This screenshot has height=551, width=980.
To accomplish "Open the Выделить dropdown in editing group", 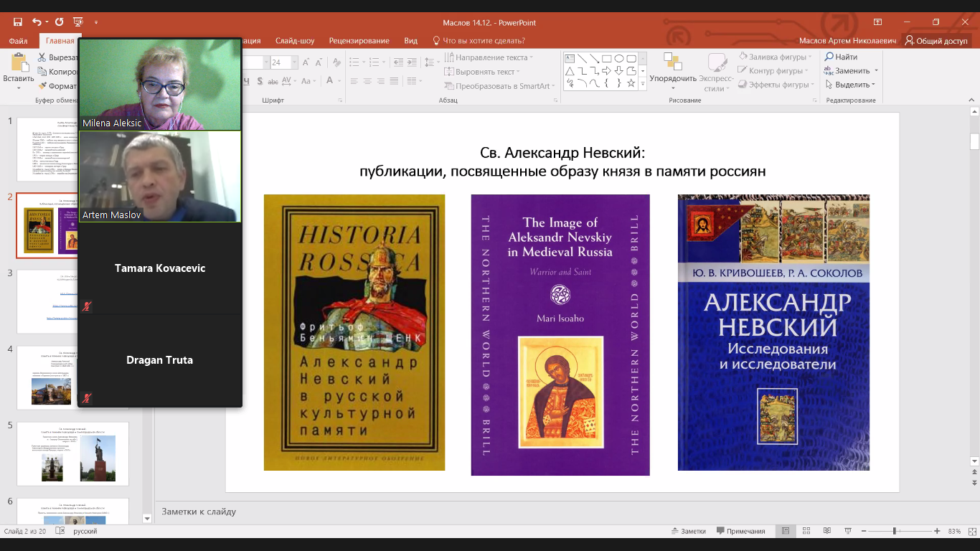I will click(851, 85).
